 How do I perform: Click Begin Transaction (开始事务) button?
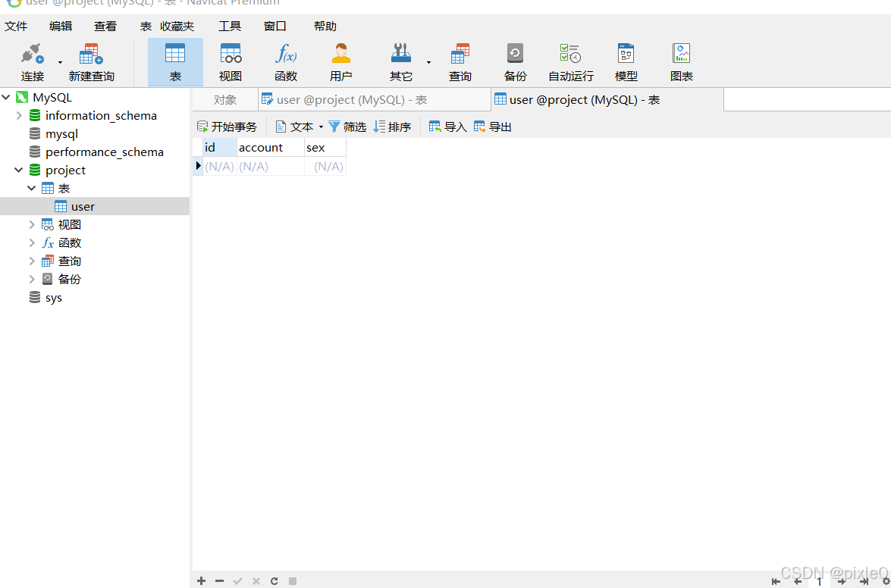(227, 127)
